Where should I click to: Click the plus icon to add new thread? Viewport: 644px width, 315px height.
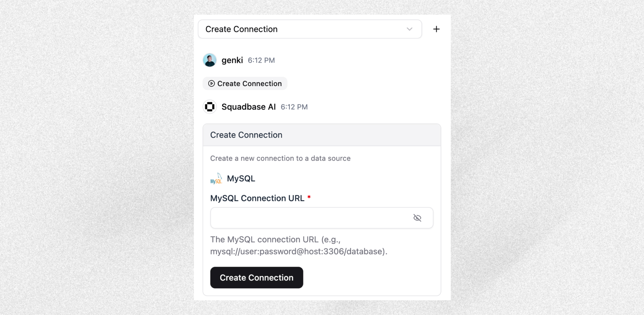[436, 29]
